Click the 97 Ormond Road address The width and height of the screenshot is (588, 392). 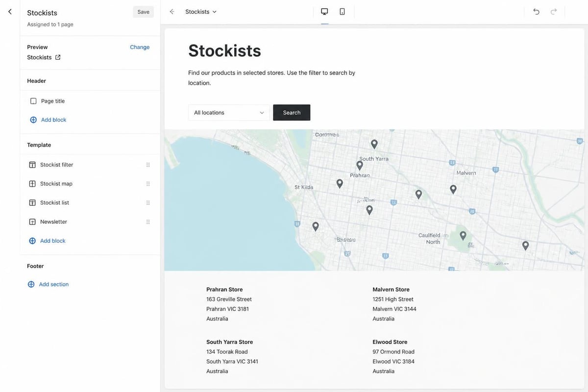point(393,352)
